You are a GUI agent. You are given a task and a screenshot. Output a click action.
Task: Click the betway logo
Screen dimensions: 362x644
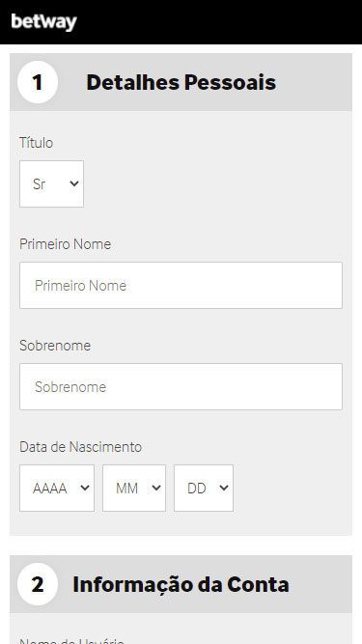click(x=43, y=22)
